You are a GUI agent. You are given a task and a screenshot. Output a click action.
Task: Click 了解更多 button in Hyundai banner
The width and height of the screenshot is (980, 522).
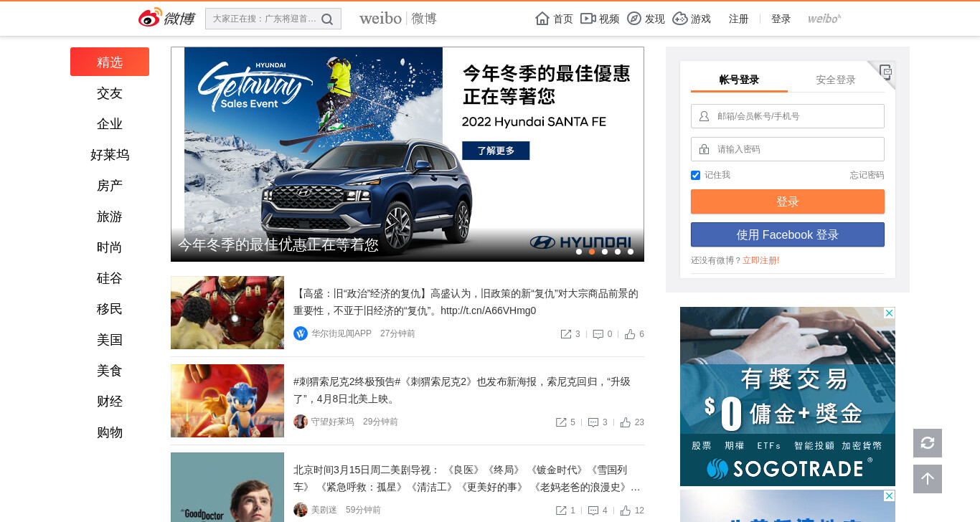[496, 151]
